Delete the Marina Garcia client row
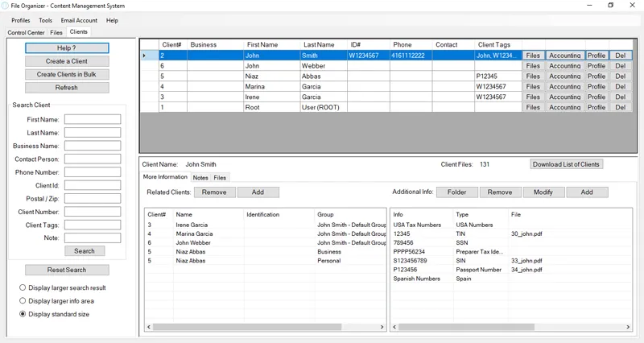Viewport: 644px width, 343px height. pyautogui.click(x=621, y=87)
